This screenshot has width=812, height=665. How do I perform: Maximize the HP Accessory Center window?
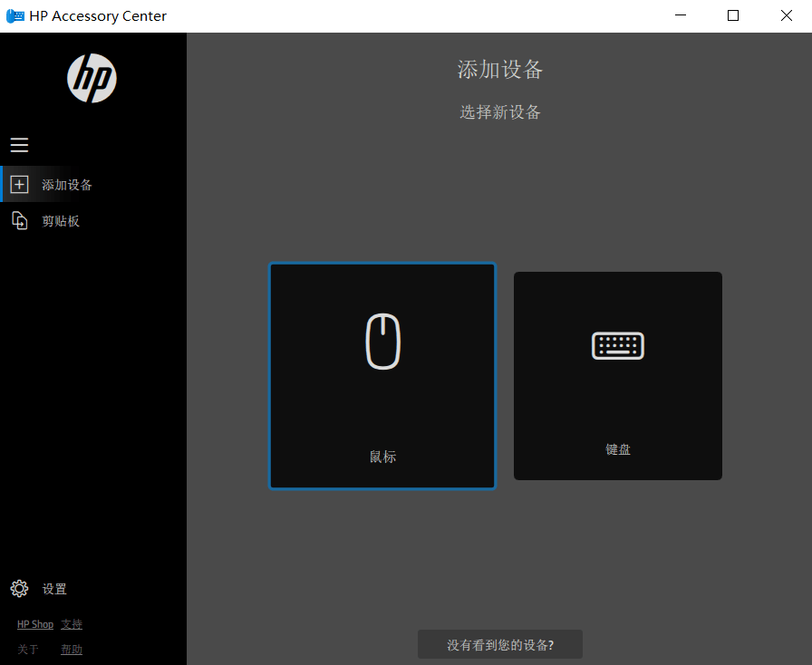click(x=732, y=15)
